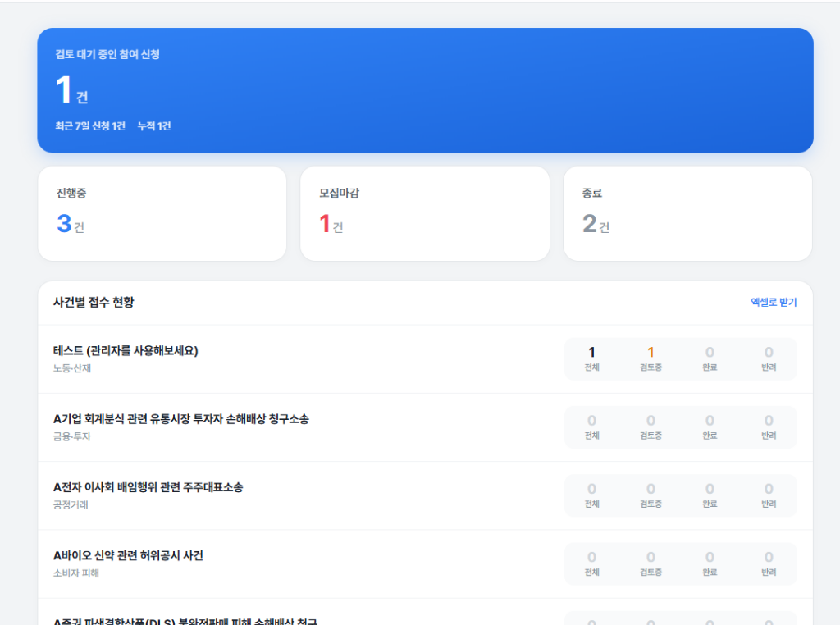Click 전체 count in 테스트 row

[591, 358]
